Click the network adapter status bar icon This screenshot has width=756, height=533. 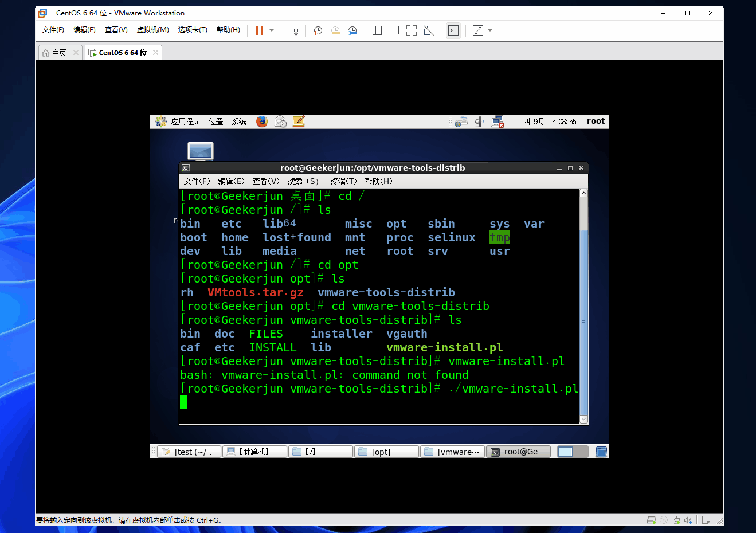click(x=676, y=520)
